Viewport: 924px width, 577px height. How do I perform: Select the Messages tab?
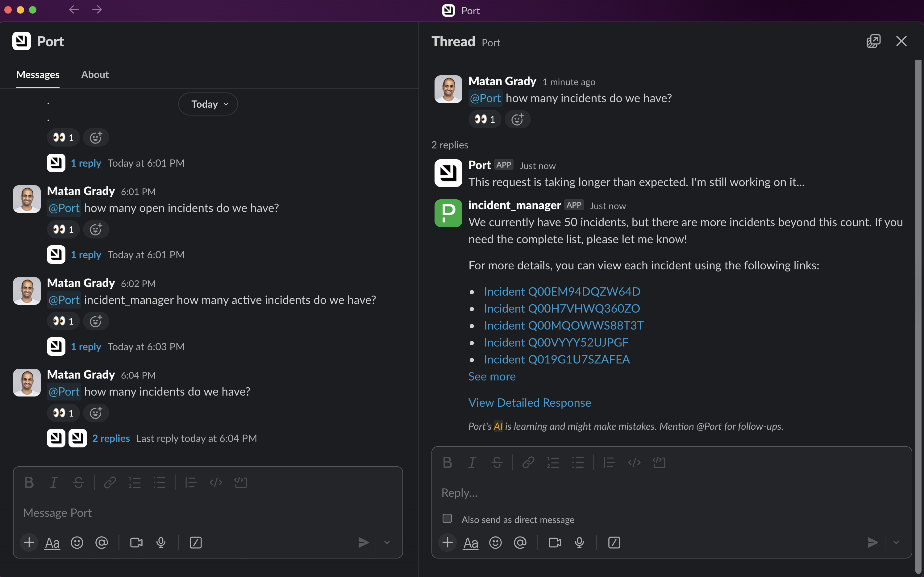tap(38, 74)
